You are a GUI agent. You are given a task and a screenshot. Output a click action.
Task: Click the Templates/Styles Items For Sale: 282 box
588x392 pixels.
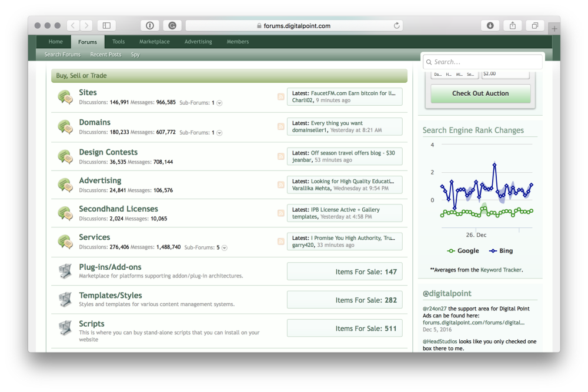coord(345,300)
